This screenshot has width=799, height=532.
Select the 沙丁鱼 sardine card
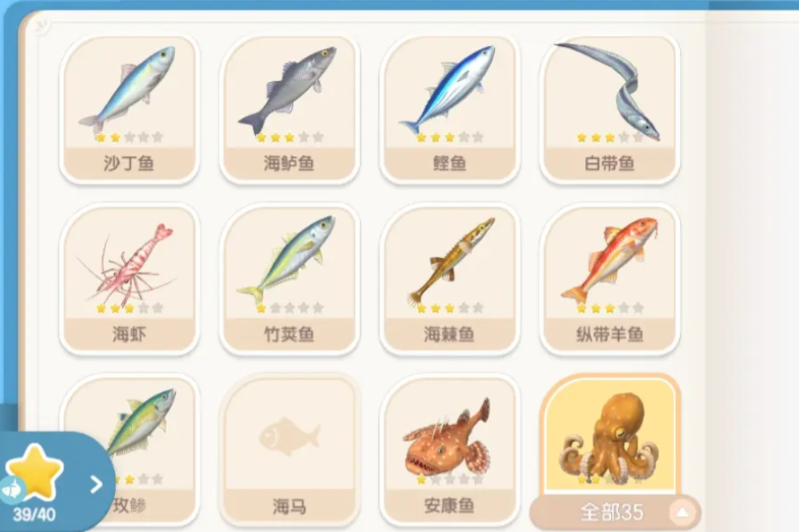pos(129,108)
